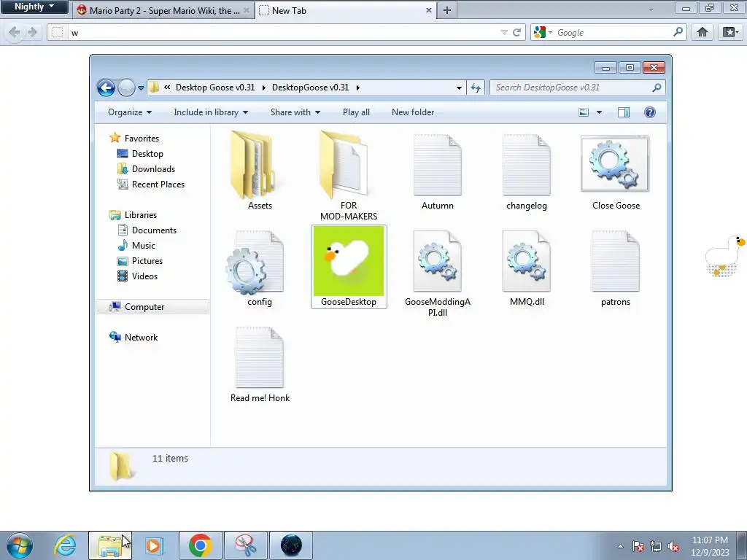Image resolution: width=747 pixels, height=560 pixels.
Task: Expand the view options dropdown arrow
Action: tap(600, 112)
